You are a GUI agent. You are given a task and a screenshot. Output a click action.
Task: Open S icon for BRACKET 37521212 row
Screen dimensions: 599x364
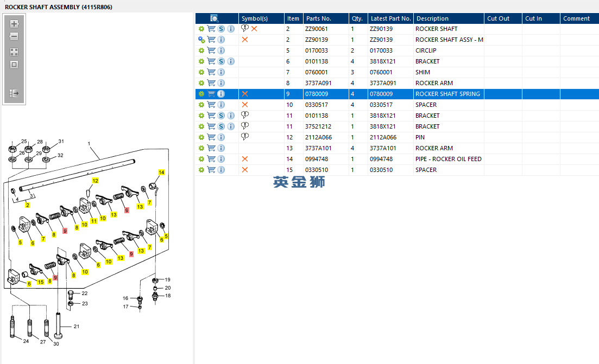[x=221, y=126]
